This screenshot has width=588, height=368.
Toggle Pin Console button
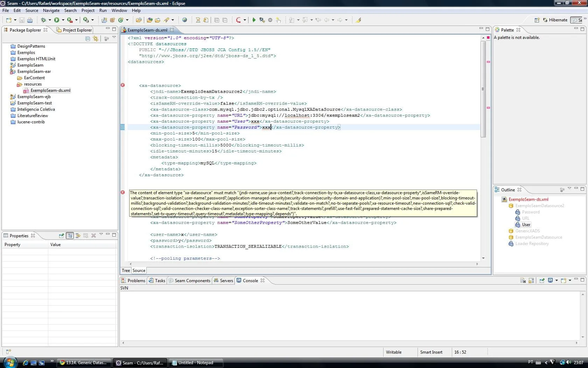(542, 280)
